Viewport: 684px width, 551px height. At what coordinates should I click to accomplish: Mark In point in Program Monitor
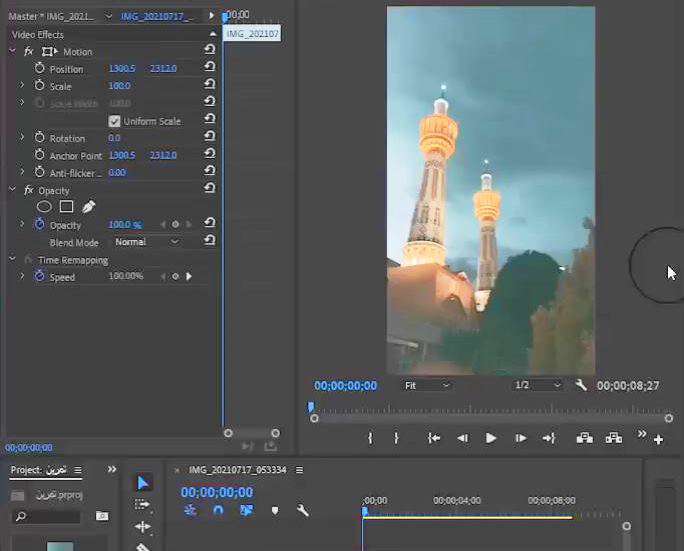[370, 438]
